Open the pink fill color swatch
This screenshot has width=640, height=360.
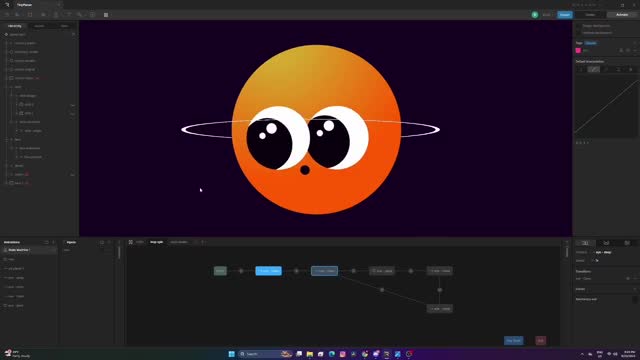click(x=578, y=51)
